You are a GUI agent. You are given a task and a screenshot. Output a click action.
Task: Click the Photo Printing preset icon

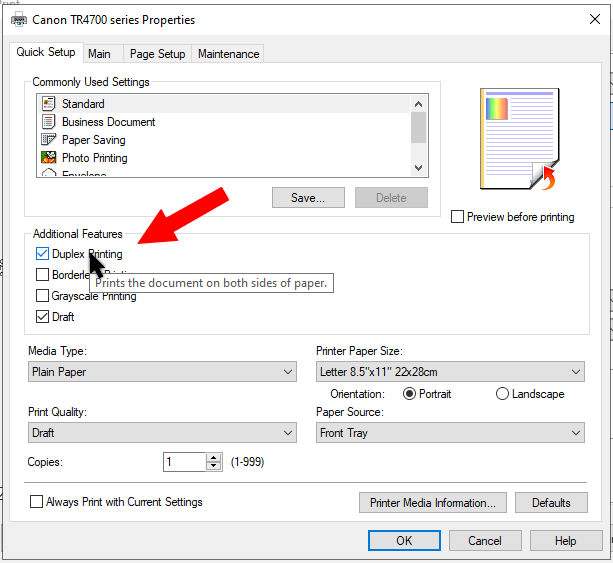tap(48, 158)
